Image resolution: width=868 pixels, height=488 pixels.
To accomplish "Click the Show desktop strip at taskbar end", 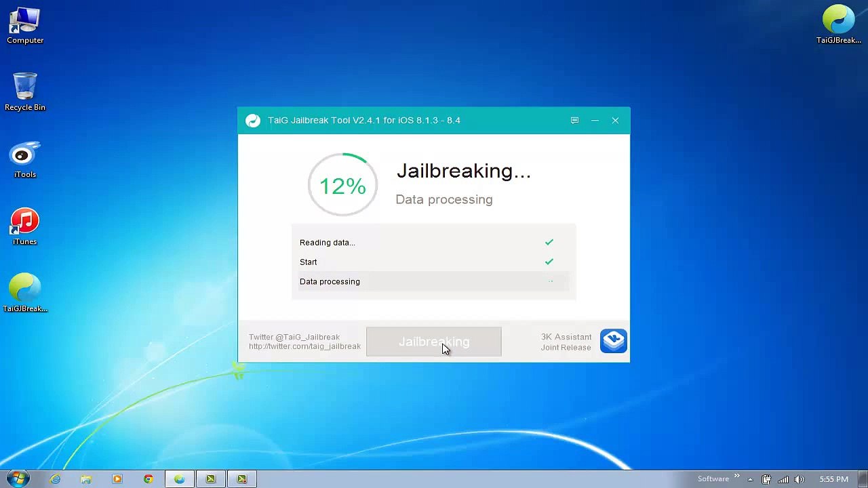I will click(863, 479).
